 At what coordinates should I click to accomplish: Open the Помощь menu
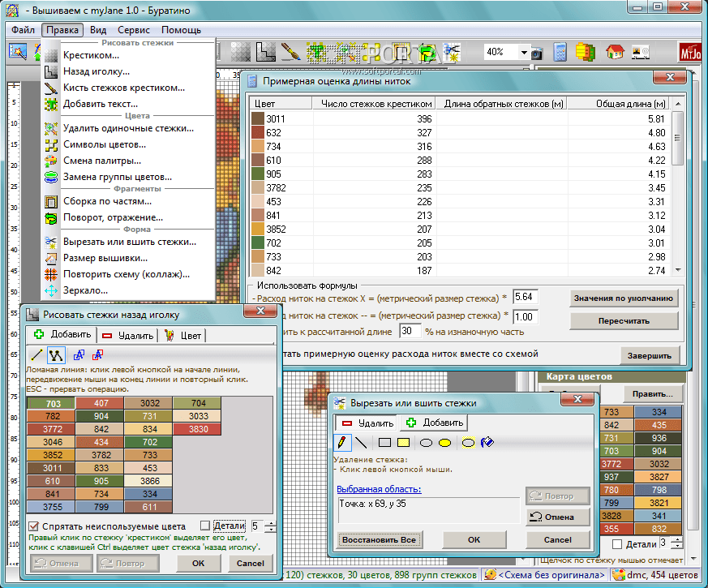click(x=181, y=30)
